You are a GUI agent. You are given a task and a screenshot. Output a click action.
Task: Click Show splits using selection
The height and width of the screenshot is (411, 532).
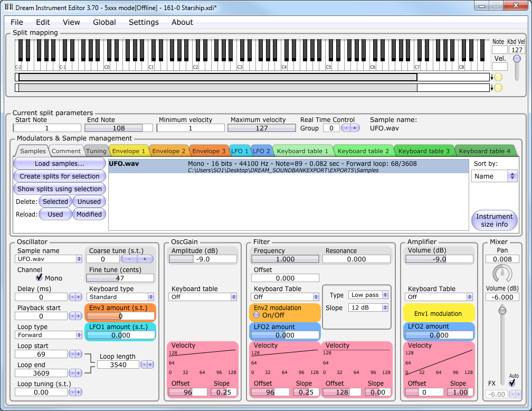59,189
